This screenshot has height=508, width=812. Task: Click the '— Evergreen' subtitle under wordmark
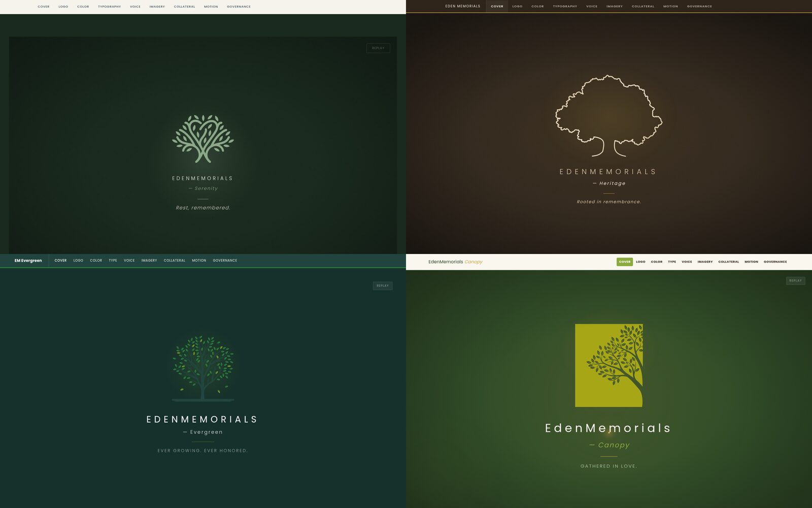tap(202, 432)
